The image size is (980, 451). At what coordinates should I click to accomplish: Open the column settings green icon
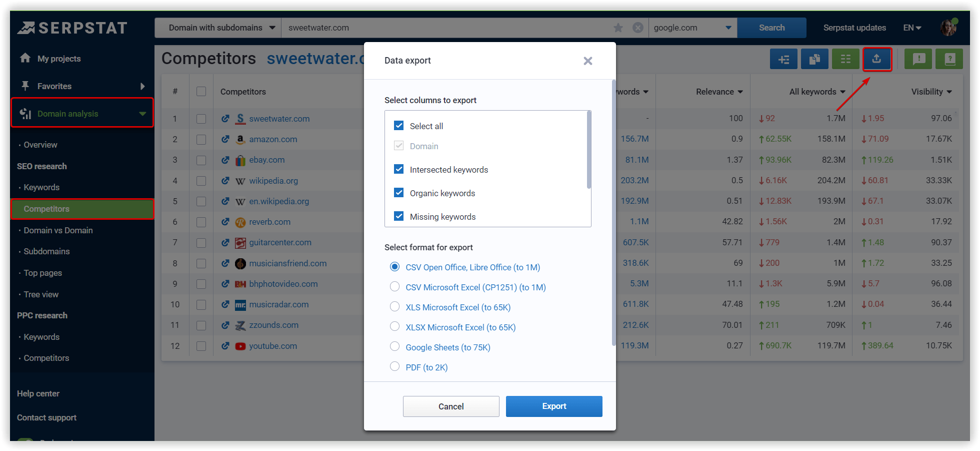[x=845, y=59]
